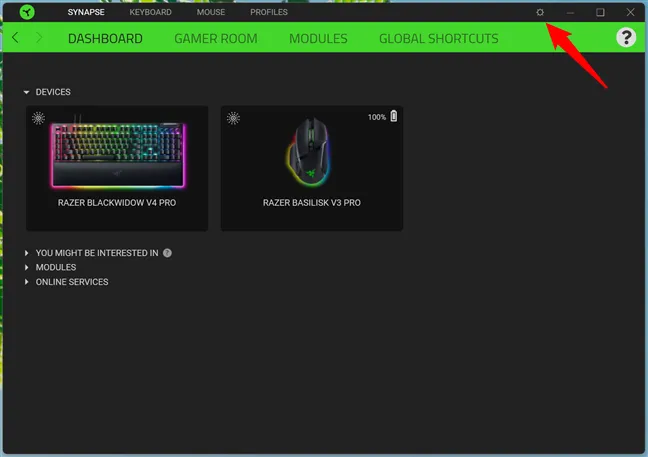The image size is (648, 457).
Task: Open the Razer BlackWidow V4 Pro keyboard image
Action: (x=118, y=154)
